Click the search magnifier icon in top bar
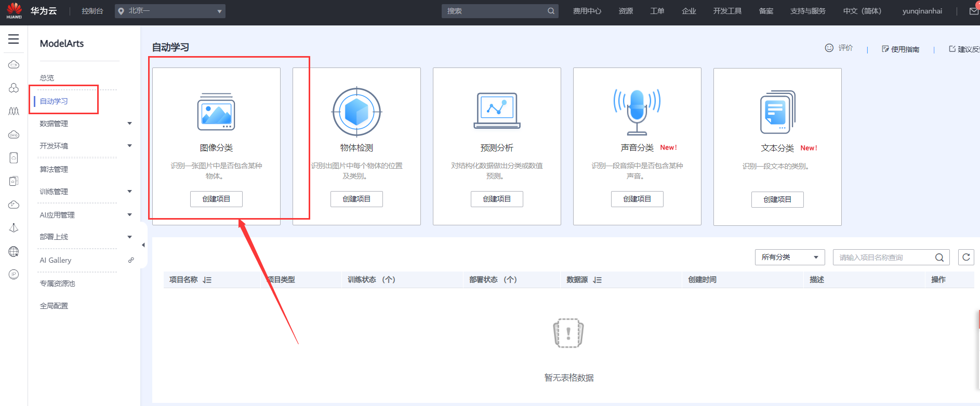 (551, 11)
